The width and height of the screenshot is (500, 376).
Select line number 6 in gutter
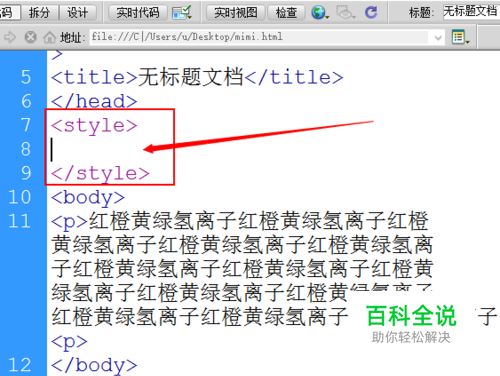click(x=26, y=101)
